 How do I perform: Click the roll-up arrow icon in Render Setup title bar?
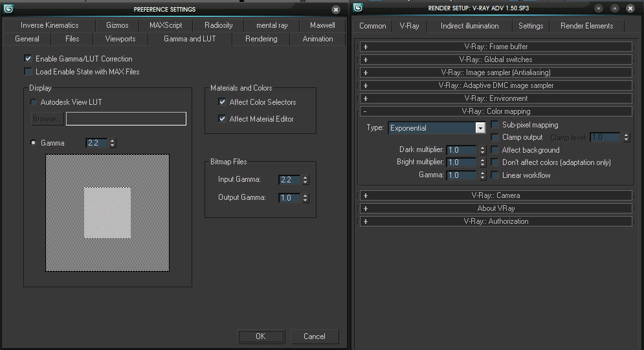pyautogui.click(x=615, y=8)
